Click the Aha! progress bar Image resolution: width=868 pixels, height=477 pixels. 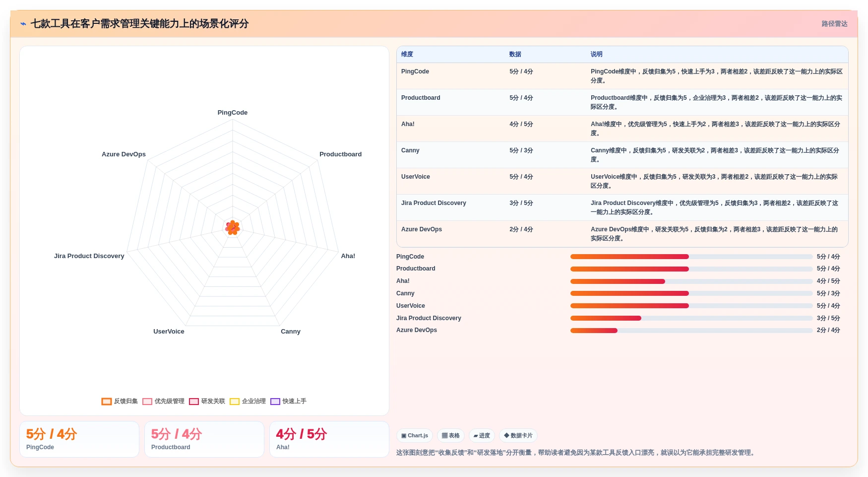691,281
